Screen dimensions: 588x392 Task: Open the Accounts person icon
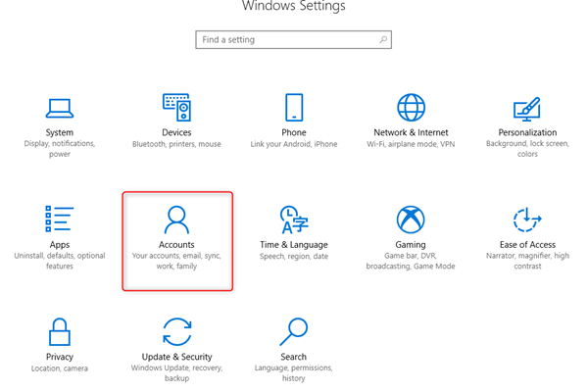[176, 220]
